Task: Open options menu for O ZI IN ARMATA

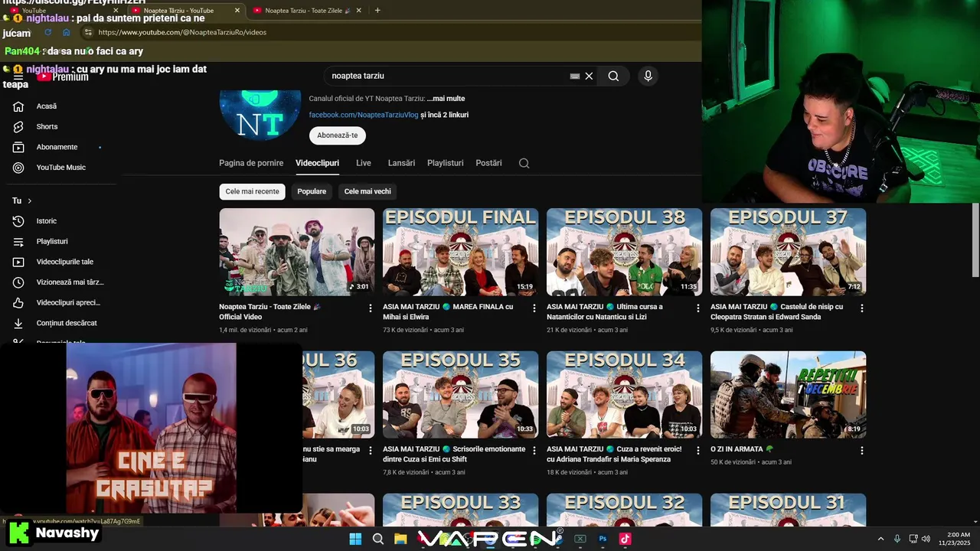Action: [x=862, y=451]
